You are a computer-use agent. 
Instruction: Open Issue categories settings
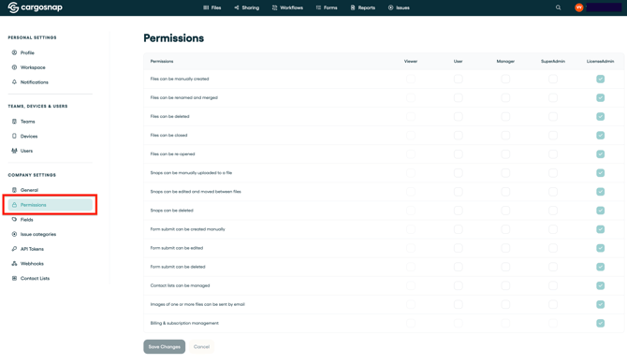tap(38, 234)
